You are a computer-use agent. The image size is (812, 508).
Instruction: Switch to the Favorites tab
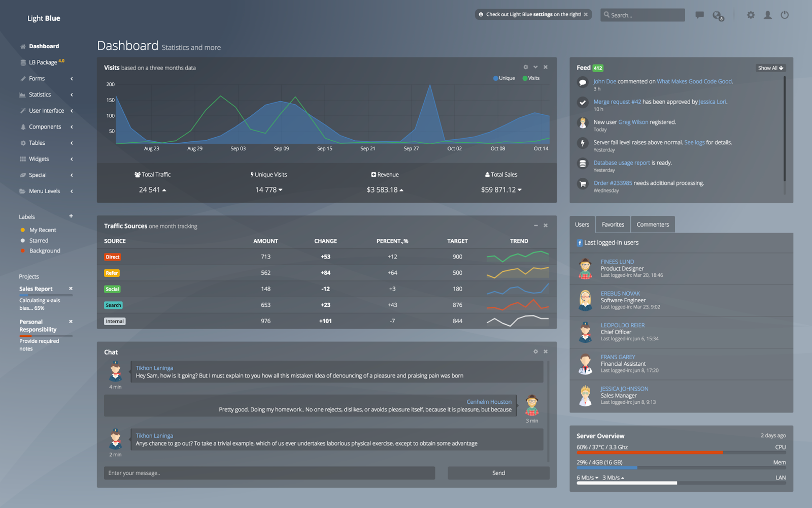[x=613, y=224]
